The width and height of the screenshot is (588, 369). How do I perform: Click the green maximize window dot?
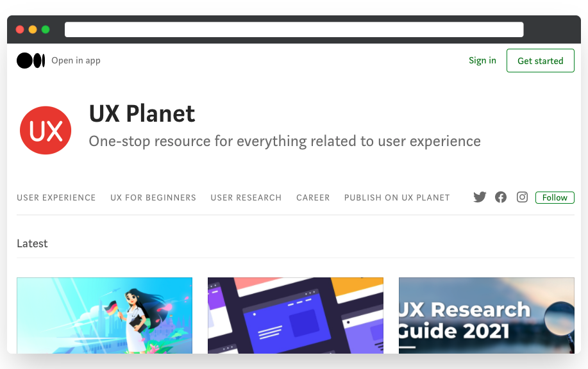[x=46, y=29]
